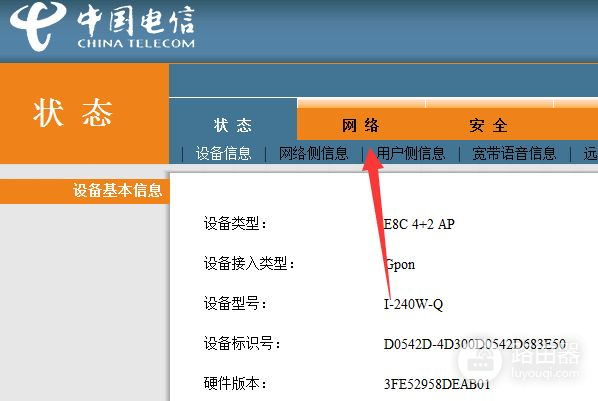The image size is (598, 401).
Task: Switch to the 网络 tab
Action: (x=361, y=125)
